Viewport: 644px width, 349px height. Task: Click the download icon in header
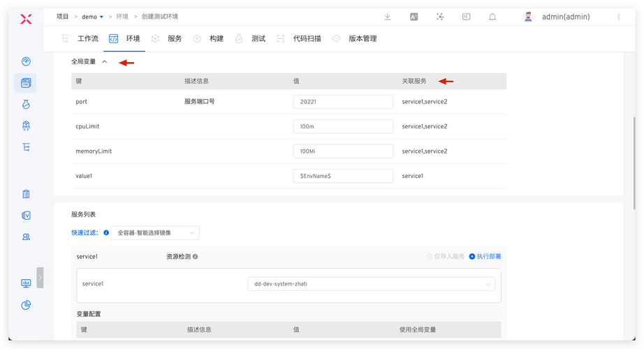(387, 17)
